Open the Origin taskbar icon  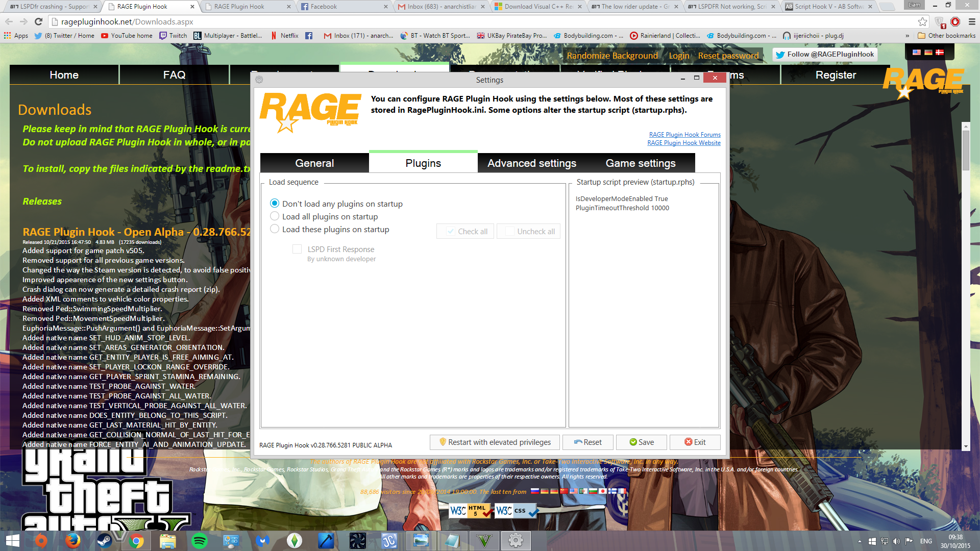click(41, 541)
